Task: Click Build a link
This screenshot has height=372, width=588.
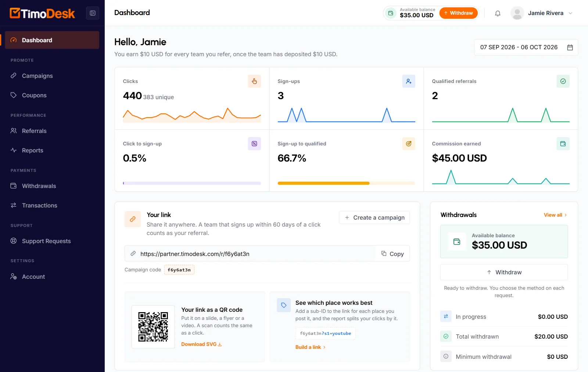Action: (311, 347)
